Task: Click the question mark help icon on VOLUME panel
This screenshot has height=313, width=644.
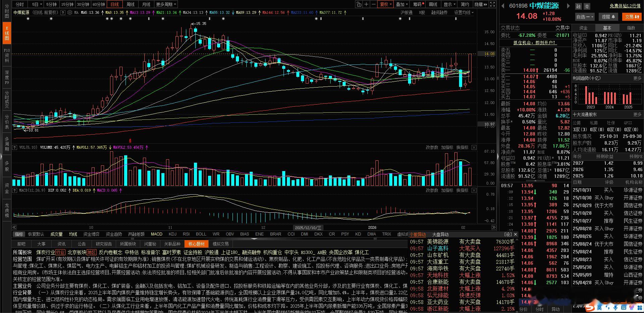Action: pyautogui.click(x=14, y=147)
